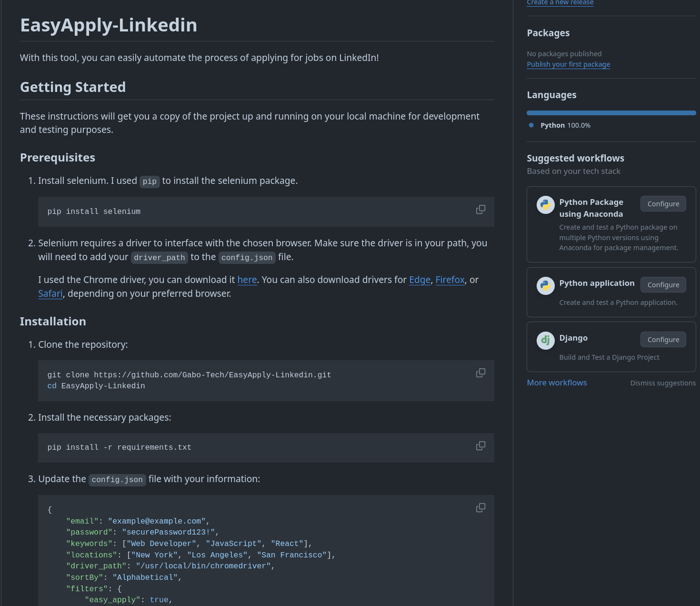The width and height of the screenshot is (700, 606).
Task: Click the "sortBy" line in config JSON
Action: pos(124,577)
